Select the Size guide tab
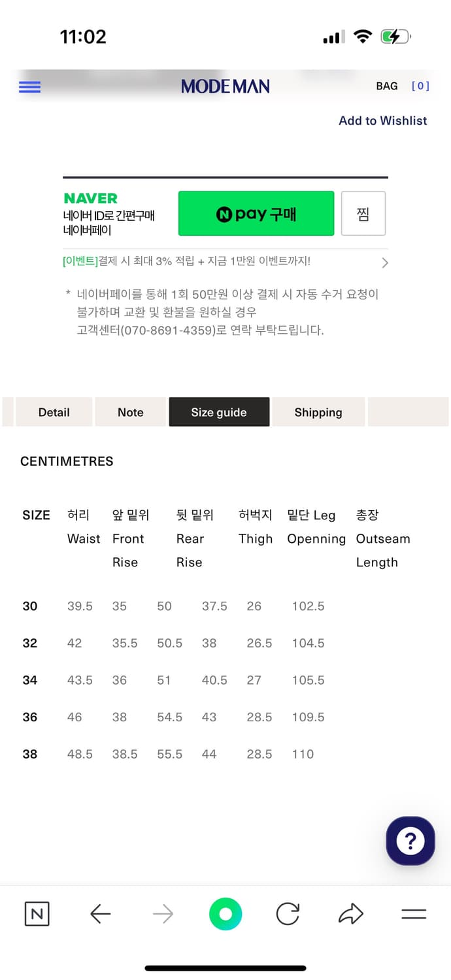This screenshot has width=451, height=980. point(219,412)
